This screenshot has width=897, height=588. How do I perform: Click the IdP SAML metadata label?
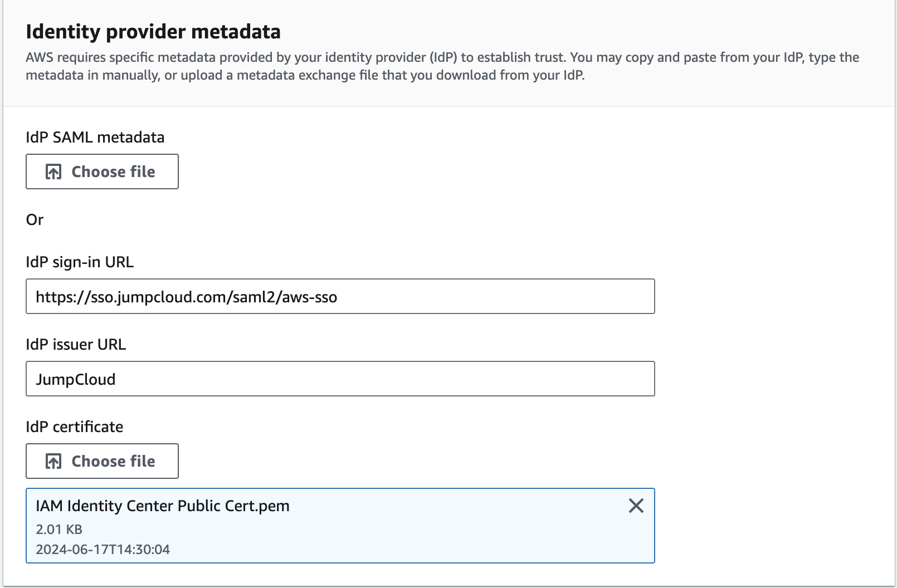click(x=95, y=137)
